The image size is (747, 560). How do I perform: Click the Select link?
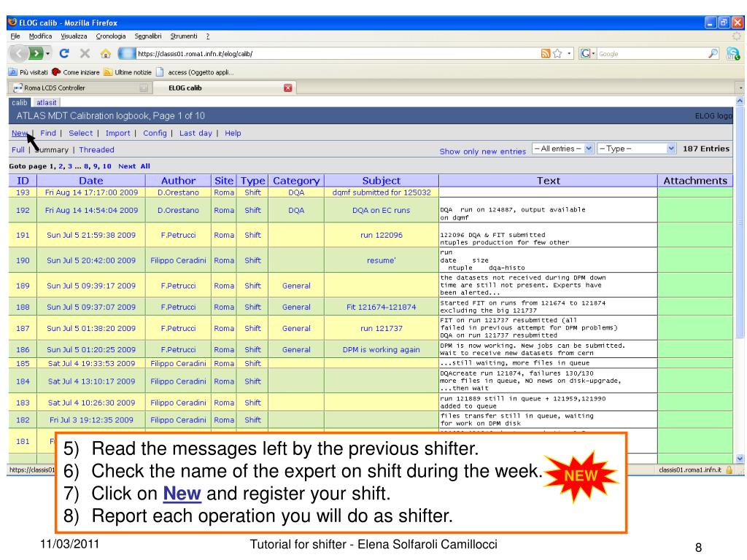click(80, 133)
